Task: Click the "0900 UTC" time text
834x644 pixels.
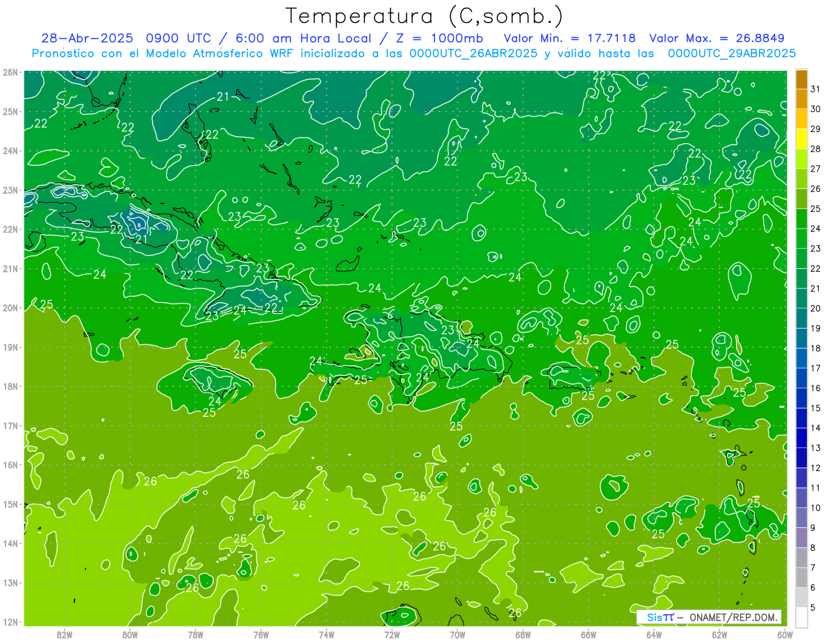Action: click(x=179, y=38)
